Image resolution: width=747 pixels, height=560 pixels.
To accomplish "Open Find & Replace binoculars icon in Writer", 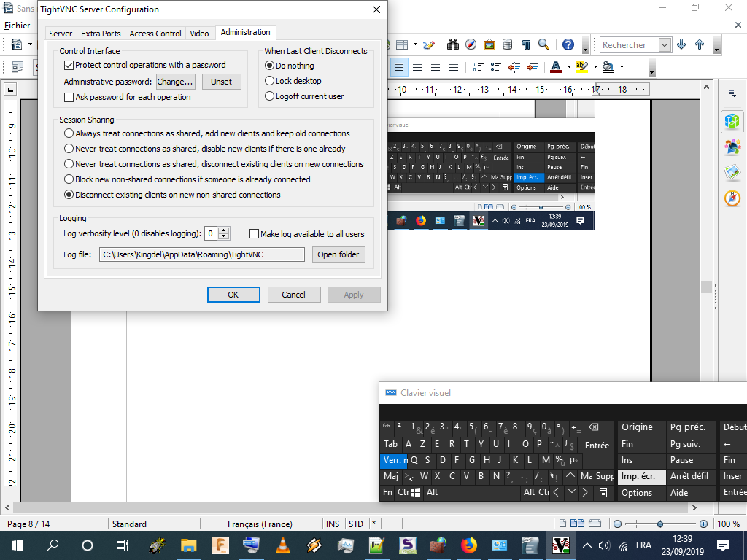I will [x=452, y=44].
